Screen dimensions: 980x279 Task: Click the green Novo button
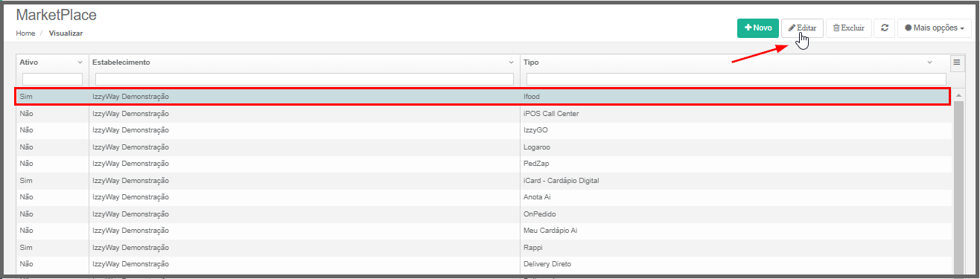pos(757,28)
